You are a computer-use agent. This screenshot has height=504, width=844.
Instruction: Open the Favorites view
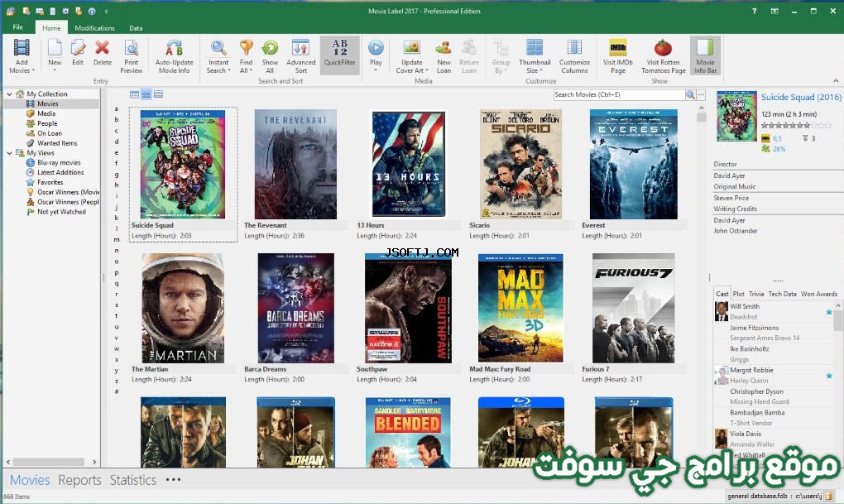pyautogui.click(x=50, y=183)
